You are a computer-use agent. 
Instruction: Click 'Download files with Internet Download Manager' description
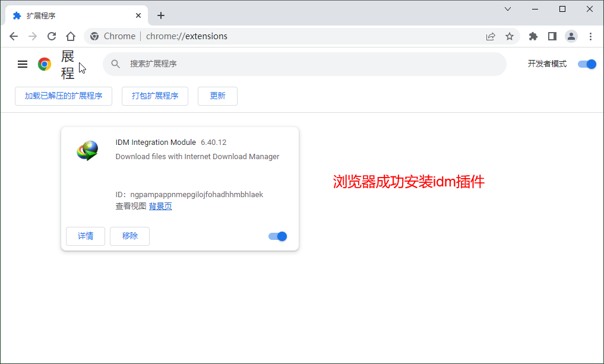click(x=197, y=157)
